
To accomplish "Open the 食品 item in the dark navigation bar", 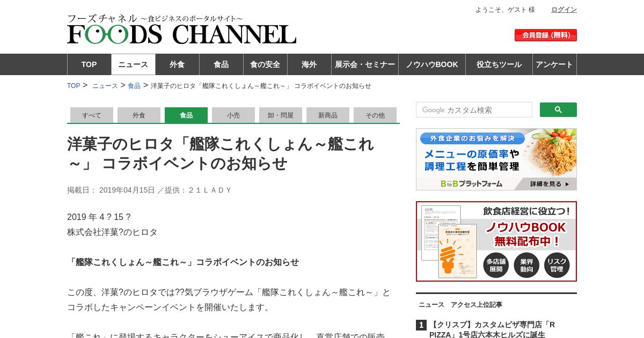I will tap(221, 64).
